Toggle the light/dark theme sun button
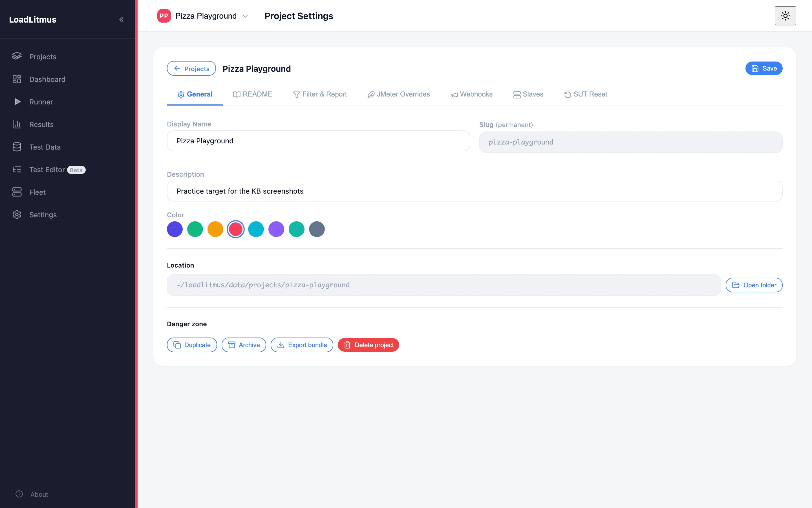The width and height of the screenshot is (812, 508). click(785, 16)
